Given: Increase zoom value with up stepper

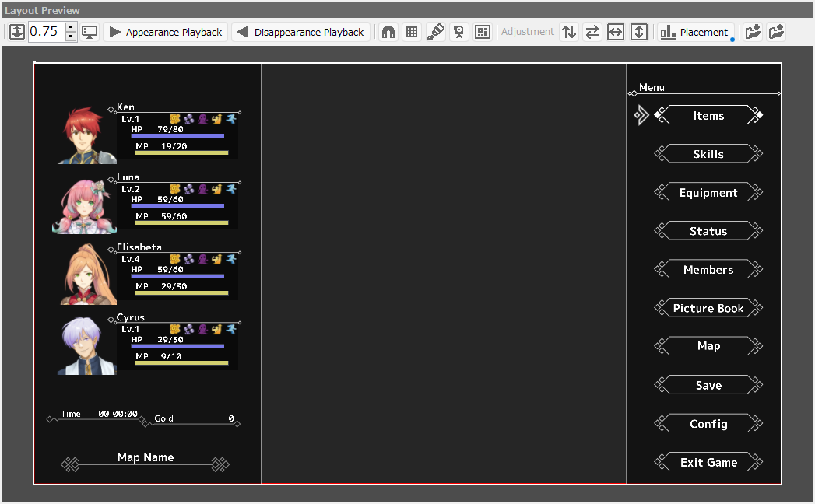Looking at the screenshot, I should point(71,27).
